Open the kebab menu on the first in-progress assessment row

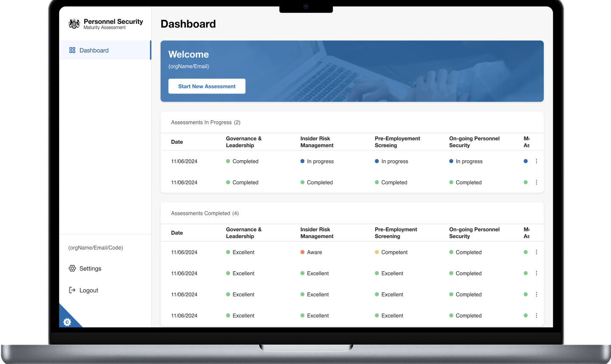click(536, 161)
